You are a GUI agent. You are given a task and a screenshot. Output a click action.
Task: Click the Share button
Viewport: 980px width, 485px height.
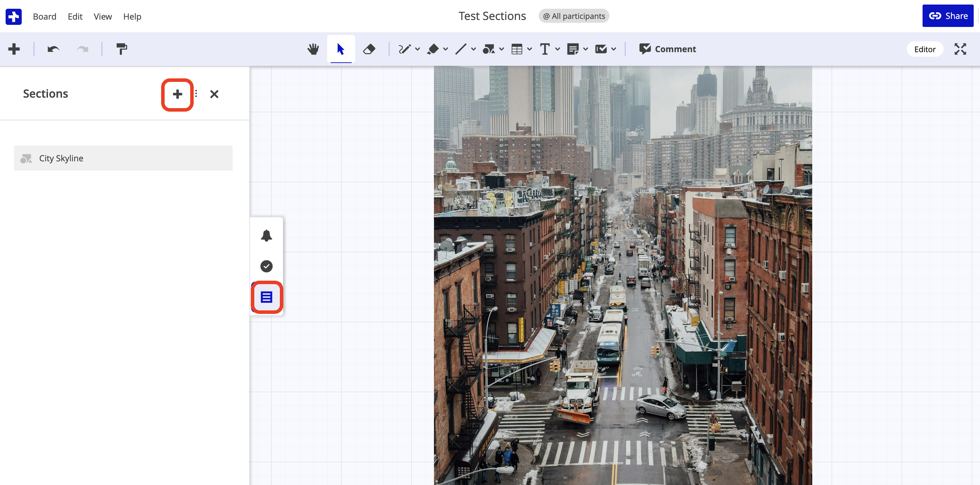[948, 16]
